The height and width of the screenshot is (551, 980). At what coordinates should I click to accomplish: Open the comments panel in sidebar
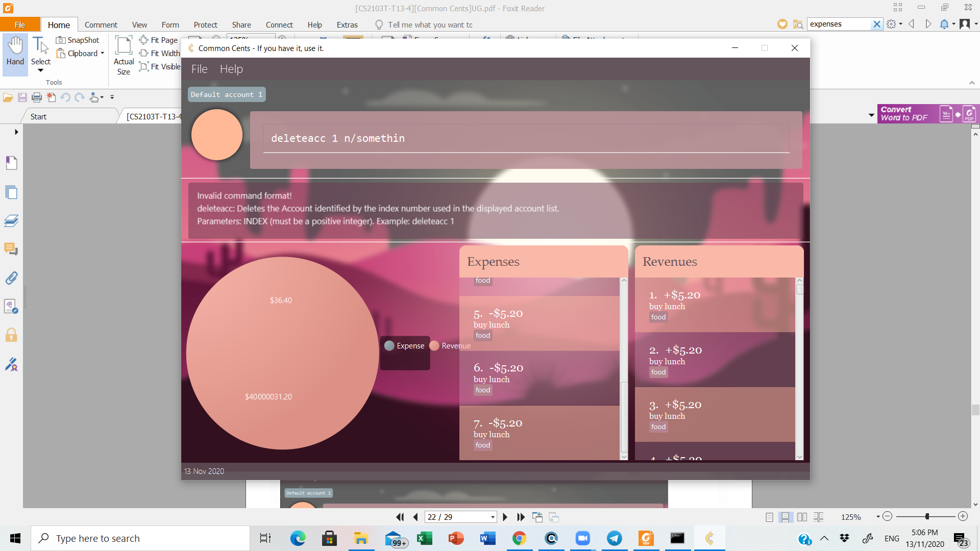[x=11, y=249]
